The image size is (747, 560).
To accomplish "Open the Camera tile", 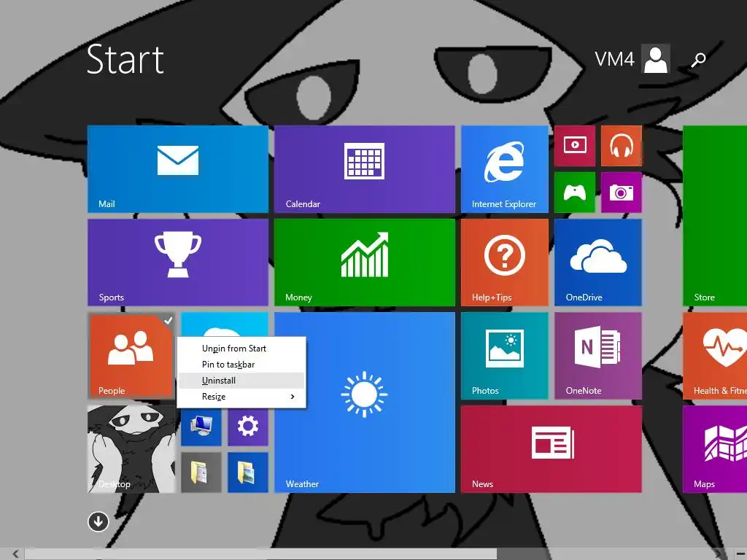I will [622, 192].
